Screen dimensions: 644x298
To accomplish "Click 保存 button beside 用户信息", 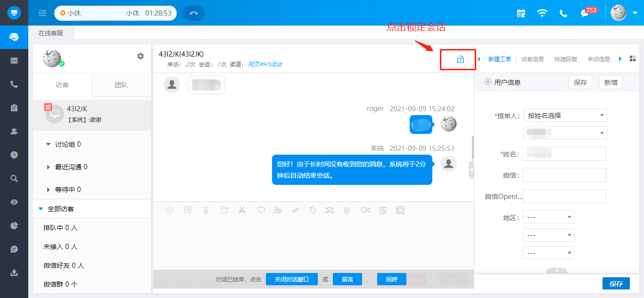I will pos(580,83).
